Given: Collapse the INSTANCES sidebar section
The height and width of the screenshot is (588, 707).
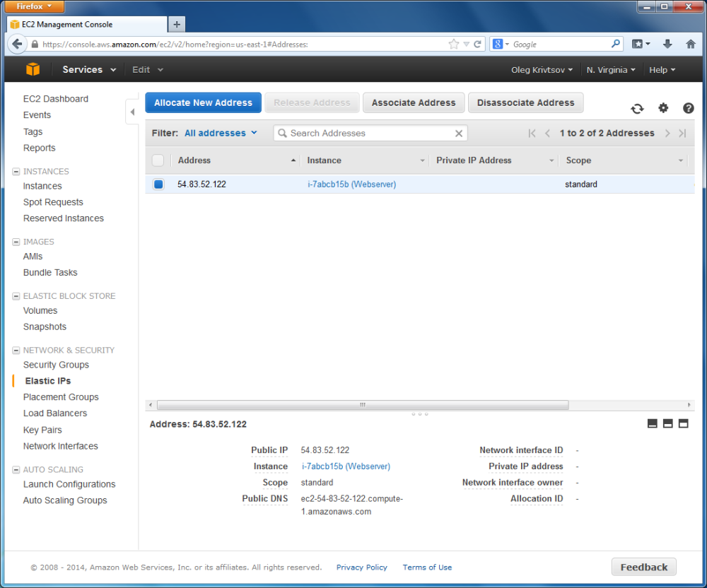Looking at the screenshot, I should point(16,172).
